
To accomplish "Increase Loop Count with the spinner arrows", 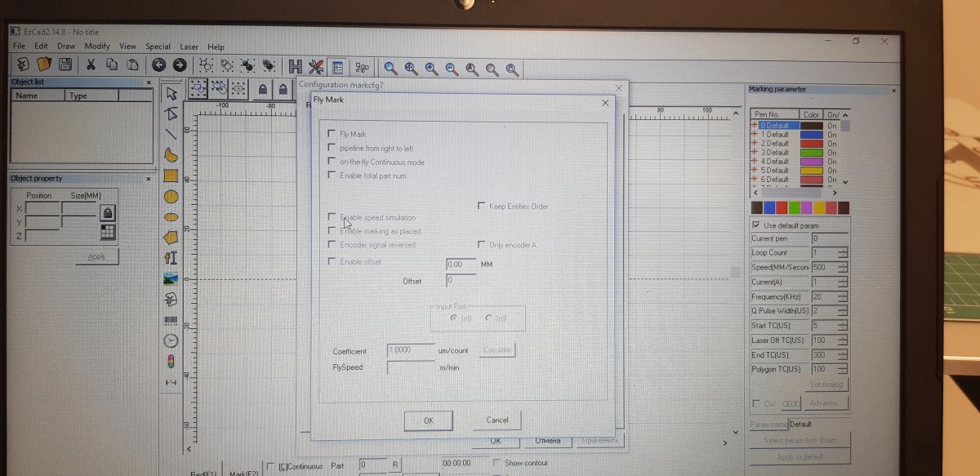I will [842, 251].
